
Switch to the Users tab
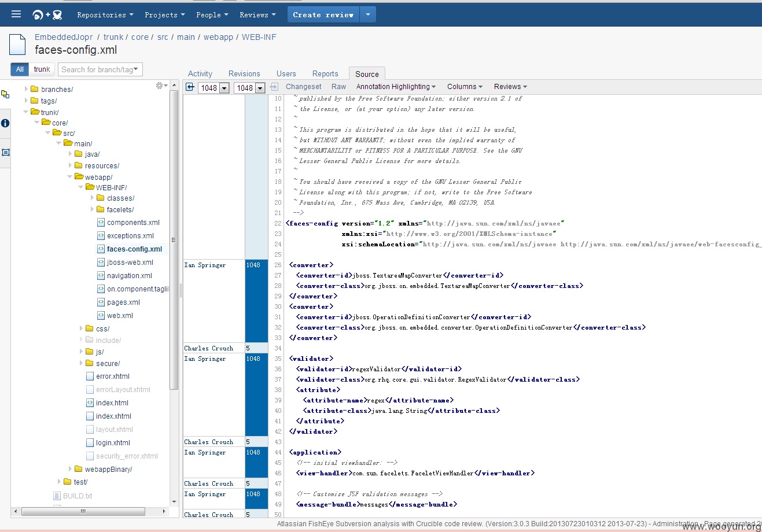pyautogui.click(x=286, y=73)
